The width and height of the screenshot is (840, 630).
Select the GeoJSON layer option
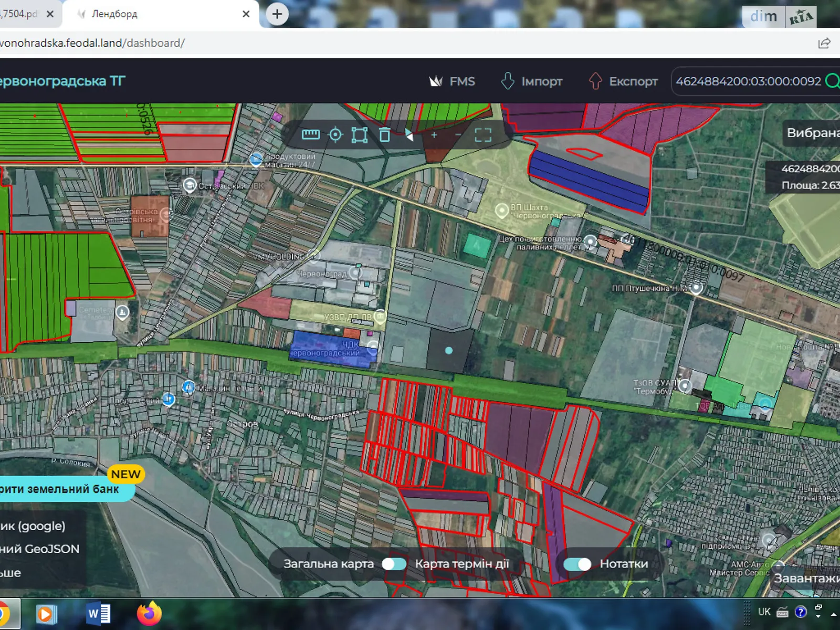pos(40,549)
